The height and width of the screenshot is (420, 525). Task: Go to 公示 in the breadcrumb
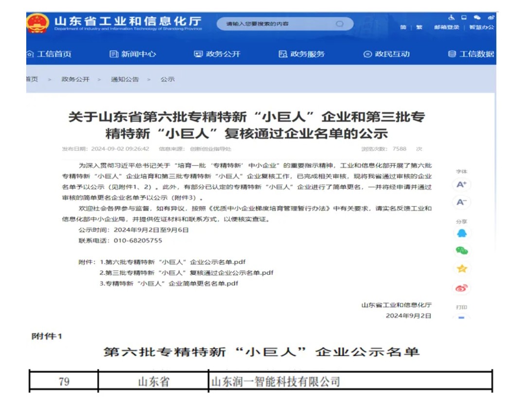(x=167, y=79)
